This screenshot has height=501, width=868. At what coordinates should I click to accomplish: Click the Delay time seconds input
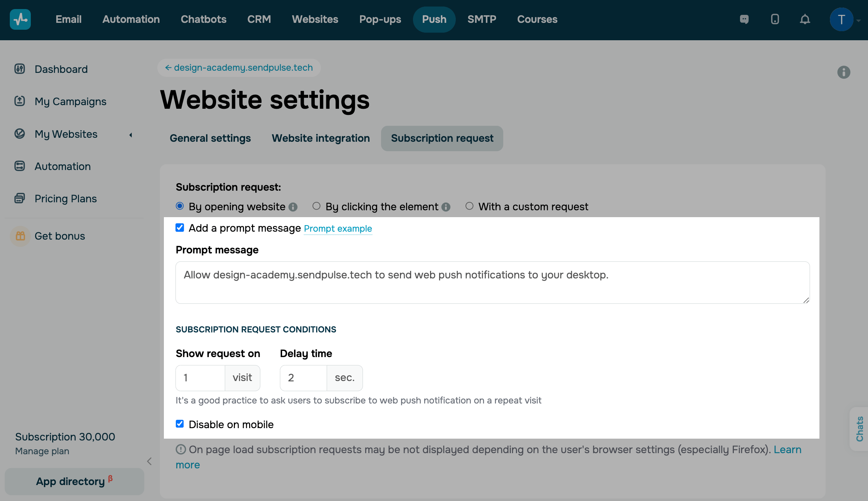[x=304, y=378]
